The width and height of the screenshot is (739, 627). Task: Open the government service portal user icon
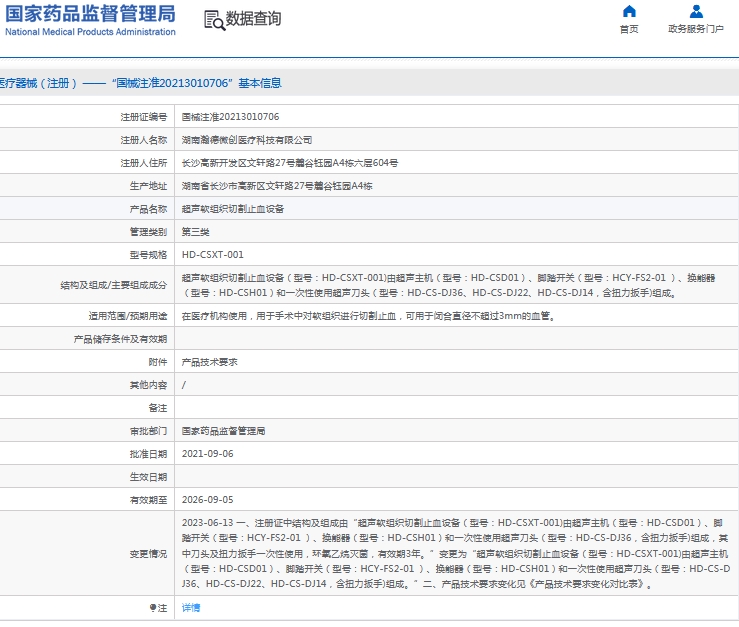click(696, 11)
